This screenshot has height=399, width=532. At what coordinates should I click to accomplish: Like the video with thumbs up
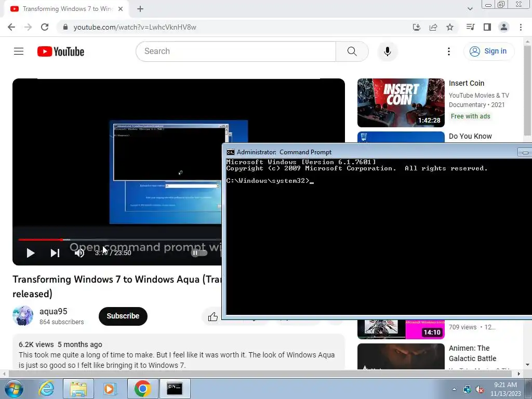(212, 317)
